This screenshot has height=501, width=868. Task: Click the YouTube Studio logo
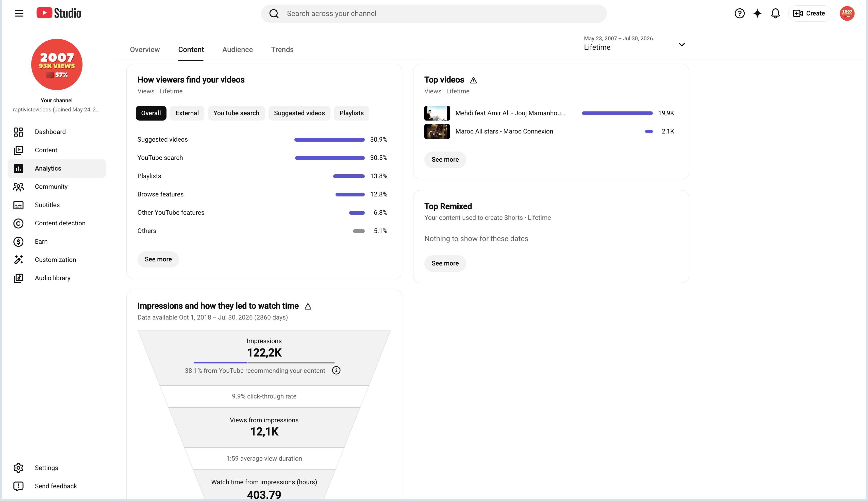tap(59, 13)
